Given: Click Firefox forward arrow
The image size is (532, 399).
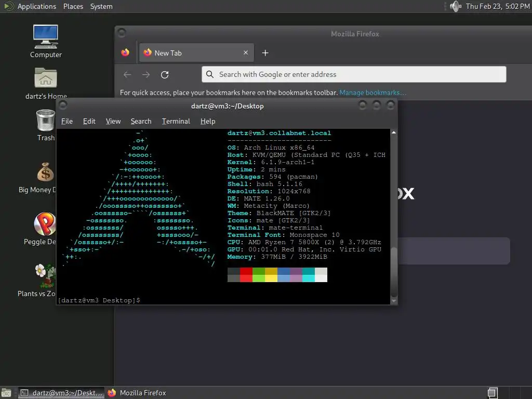Looking at the screenshot, I should 146,75.
